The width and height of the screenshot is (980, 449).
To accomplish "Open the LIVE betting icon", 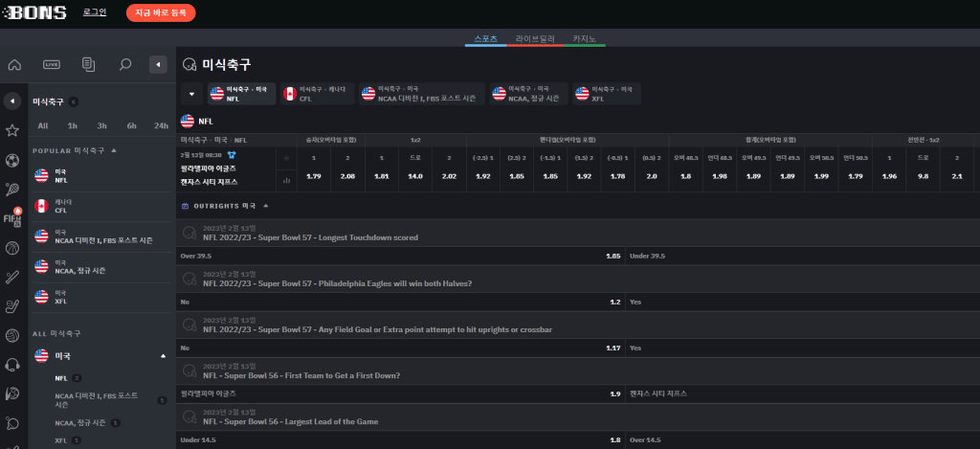I will click(52, 64).
